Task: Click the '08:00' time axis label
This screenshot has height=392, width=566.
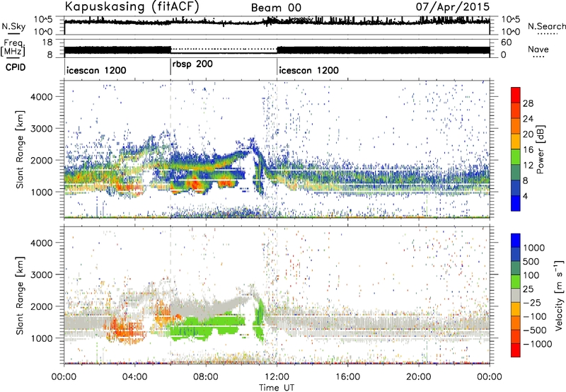Action: pyautogui.click(x=206, y=377)
